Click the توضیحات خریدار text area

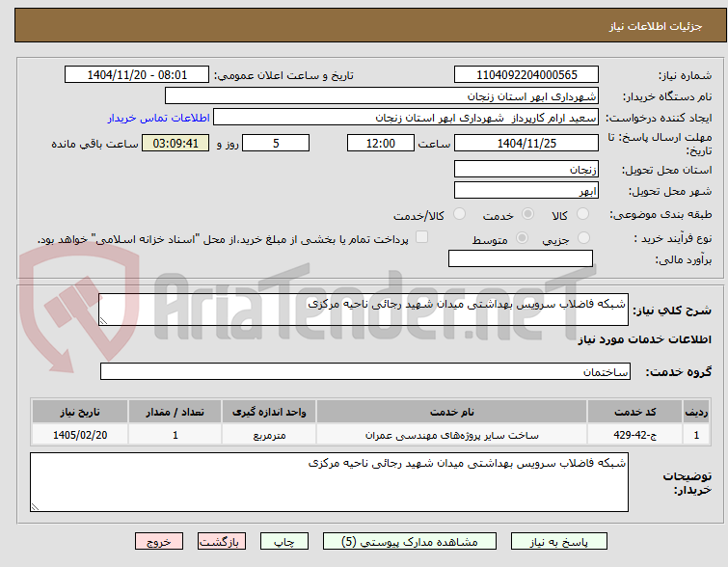(x=329, y=482)
